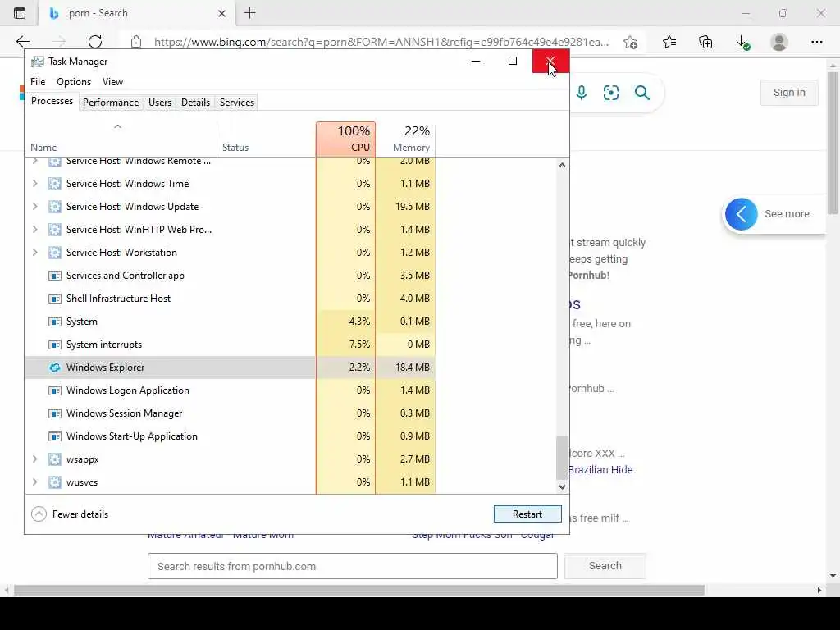Minimize the Task Manager window
This screenshot has width=840, height=630.
475,61
